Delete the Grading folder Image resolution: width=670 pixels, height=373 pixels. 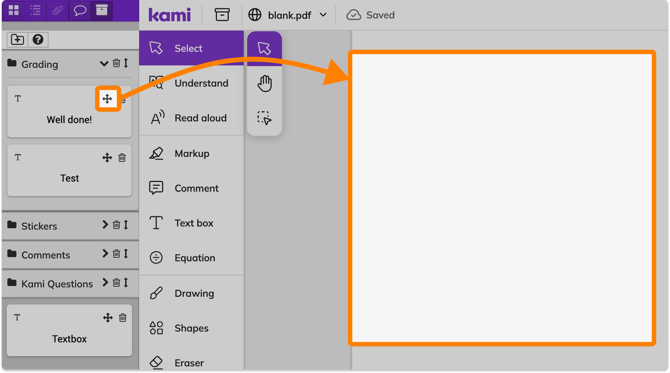tap(116, 64)
